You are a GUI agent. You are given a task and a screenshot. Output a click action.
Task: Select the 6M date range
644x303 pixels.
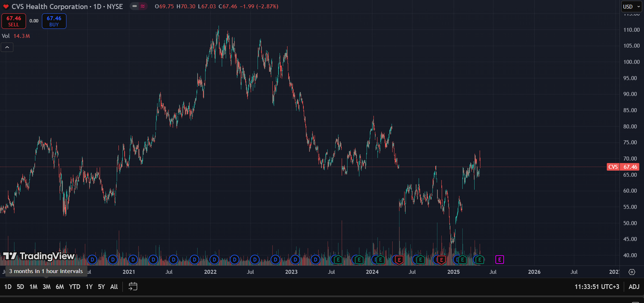[59, 286]
